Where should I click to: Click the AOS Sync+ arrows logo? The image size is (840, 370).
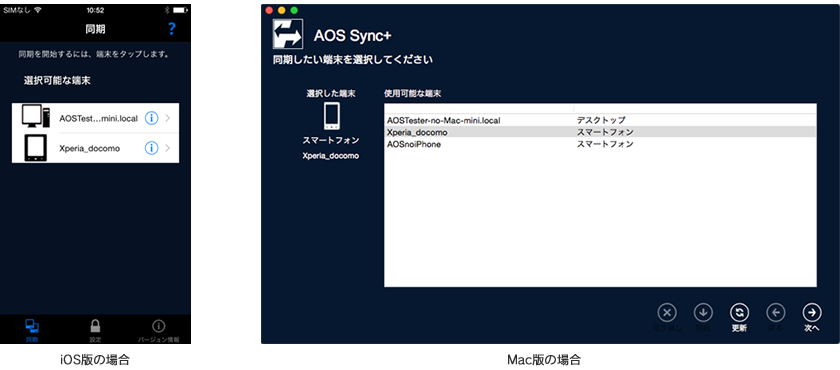pos(288,34)
